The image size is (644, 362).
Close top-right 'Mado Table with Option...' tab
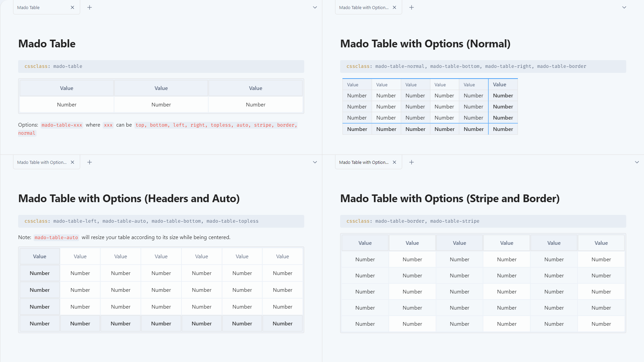coord(394,7)
